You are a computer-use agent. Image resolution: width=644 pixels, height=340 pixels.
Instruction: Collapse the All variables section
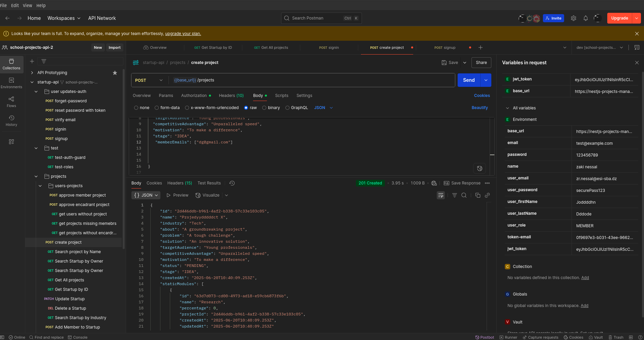tap(508, 108)
